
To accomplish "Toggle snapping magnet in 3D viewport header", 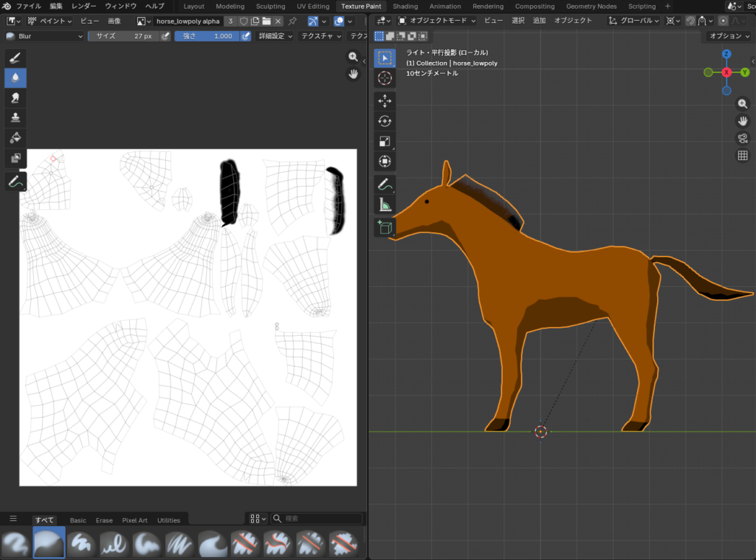I will click(691, 21).
